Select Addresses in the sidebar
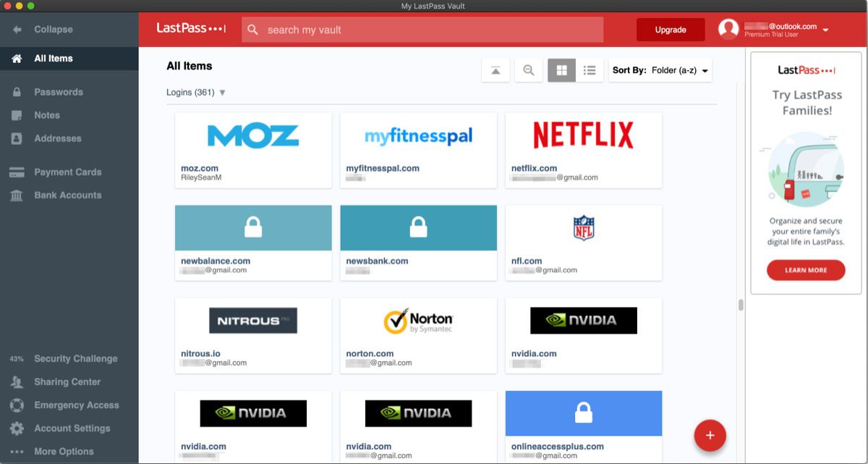The image size is (868, 464). (56, 138)
